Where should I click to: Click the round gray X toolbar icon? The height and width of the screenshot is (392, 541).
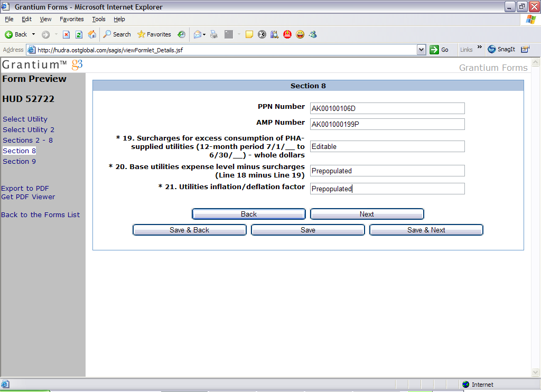pos(262,34)
